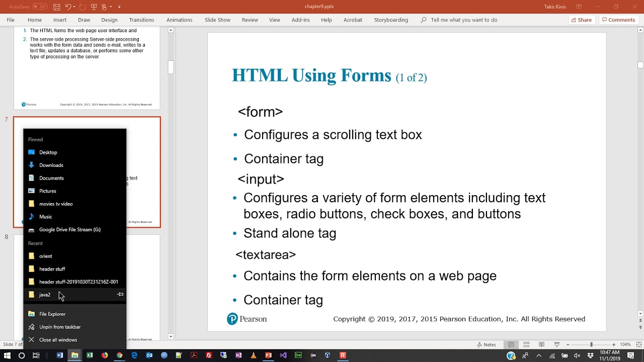The height and width of the screenshot is (362, 644).
Task: Open the Acrobat ribbon tab
Action: click(x=353, y=20)
